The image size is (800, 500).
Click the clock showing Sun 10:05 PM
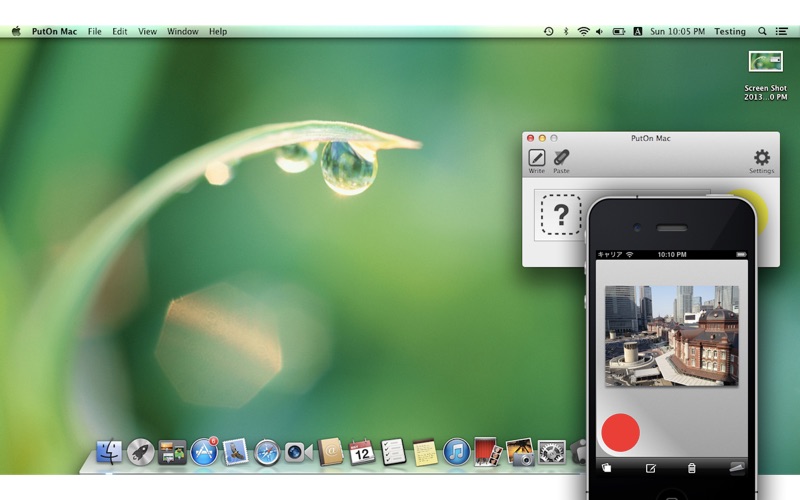pyautogui.click(x=677, y=31)
